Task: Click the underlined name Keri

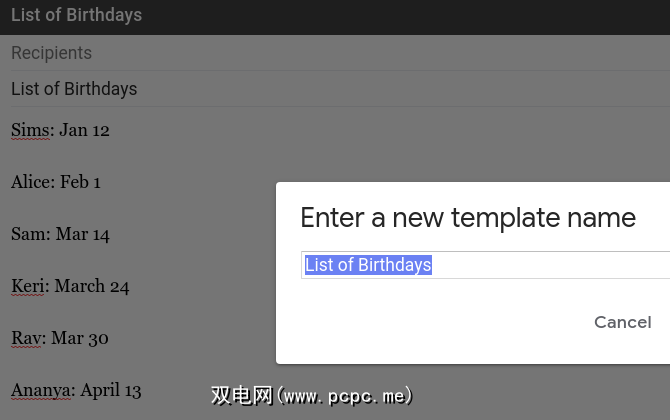Action: click(28, 286)
